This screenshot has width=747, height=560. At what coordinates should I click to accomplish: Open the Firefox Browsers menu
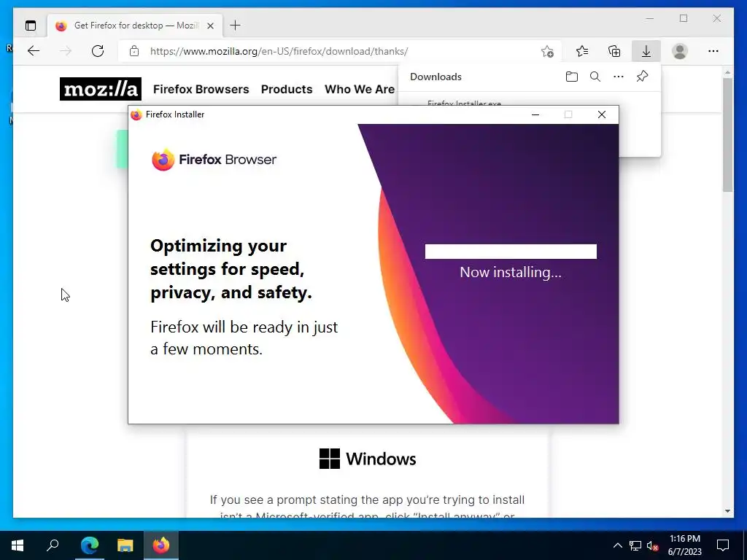[x=201, y=89]
